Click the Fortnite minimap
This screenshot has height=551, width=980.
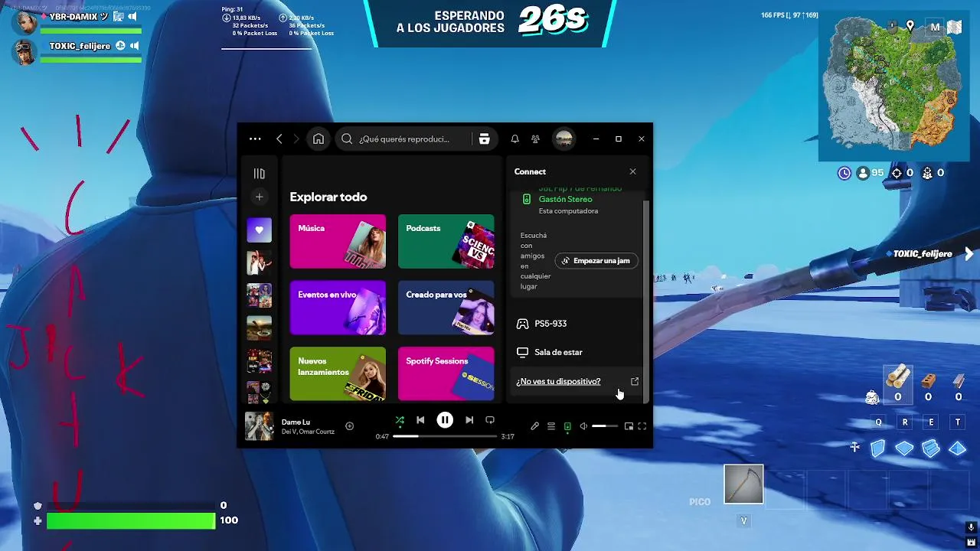[894, 86]
